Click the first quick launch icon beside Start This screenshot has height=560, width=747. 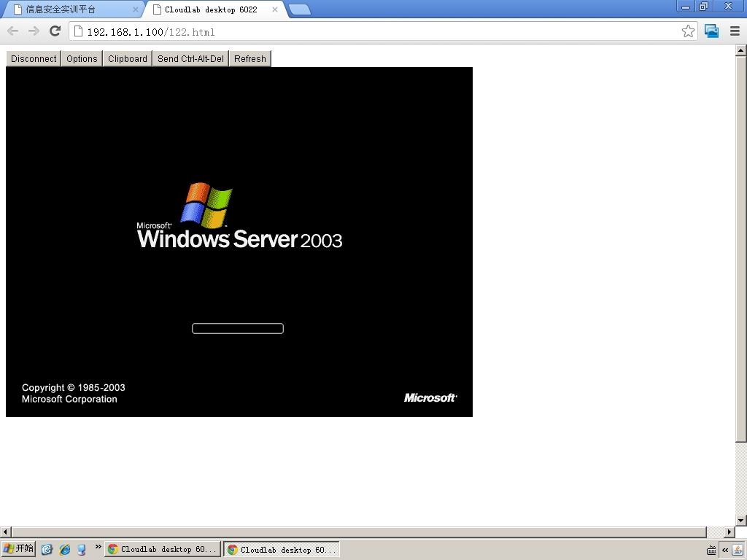(x=47, y=549)
